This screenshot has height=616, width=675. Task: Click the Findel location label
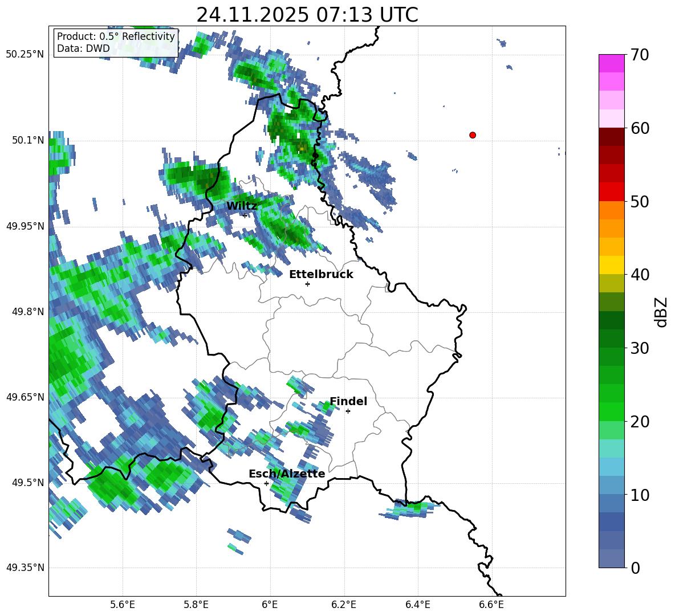tap(348, 401)
